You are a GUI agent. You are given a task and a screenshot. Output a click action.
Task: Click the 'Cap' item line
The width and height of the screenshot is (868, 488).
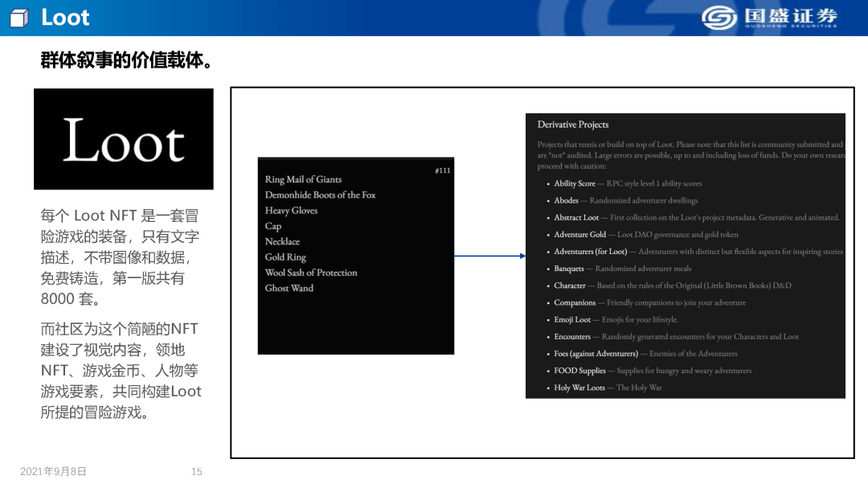tap(273, 226)
